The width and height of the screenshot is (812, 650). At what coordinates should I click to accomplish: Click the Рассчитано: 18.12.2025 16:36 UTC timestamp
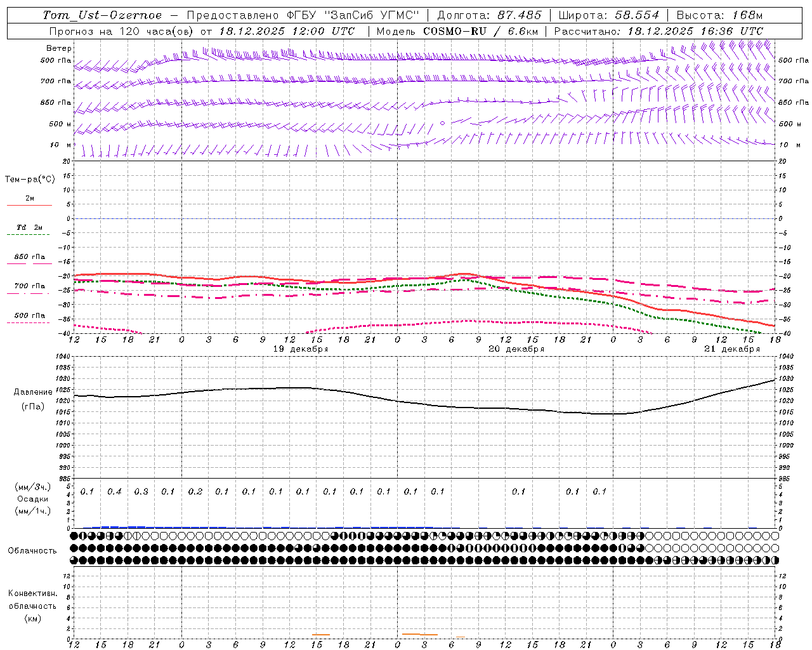[x=658, y=31]
